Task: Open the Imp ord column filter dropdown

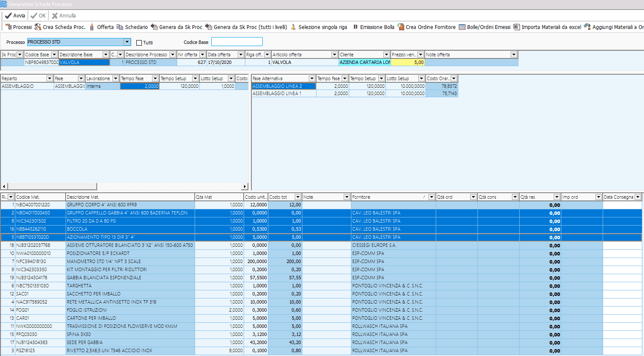Action: [598, 197]
